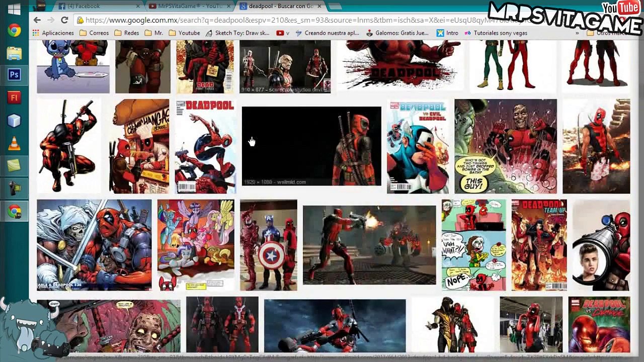Open the Deadpool vs Carnage cover

click(599, 324)
